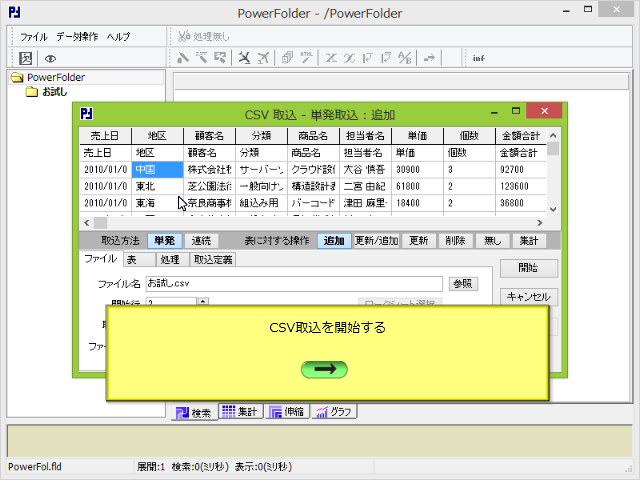
Task: Select 単発 import method
Action: pos(164,241)
